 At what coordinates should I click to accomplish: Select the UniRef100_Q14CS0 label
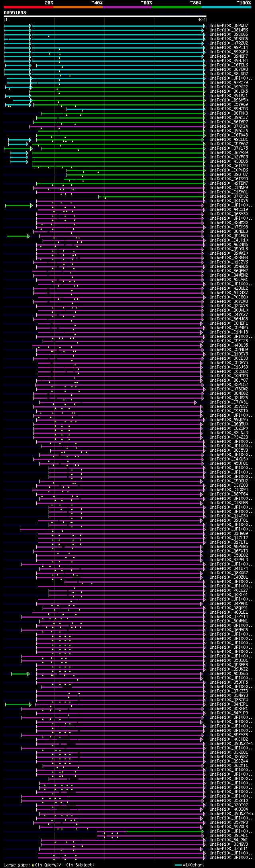pyautogui.click(x=229, y=516)
